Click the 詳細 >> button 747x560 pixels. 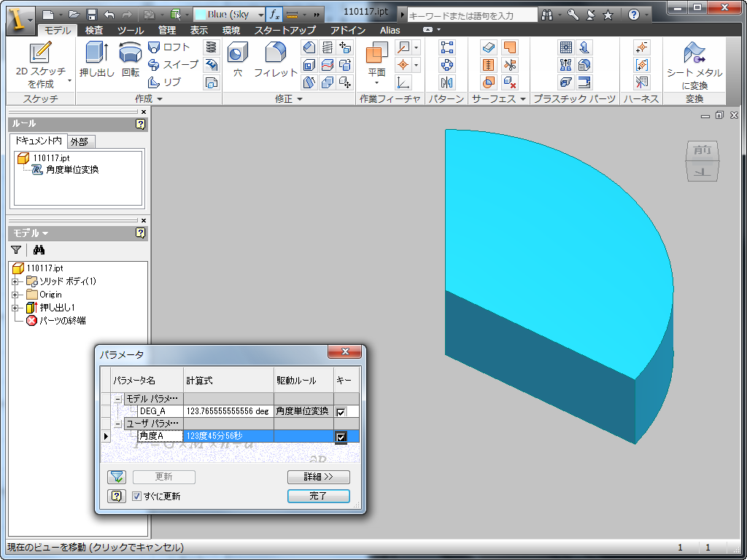point(318,477)
